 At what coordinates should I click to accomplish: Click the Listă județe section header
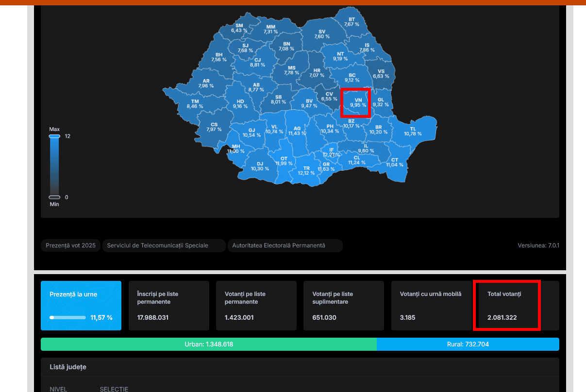click(68, 367)
